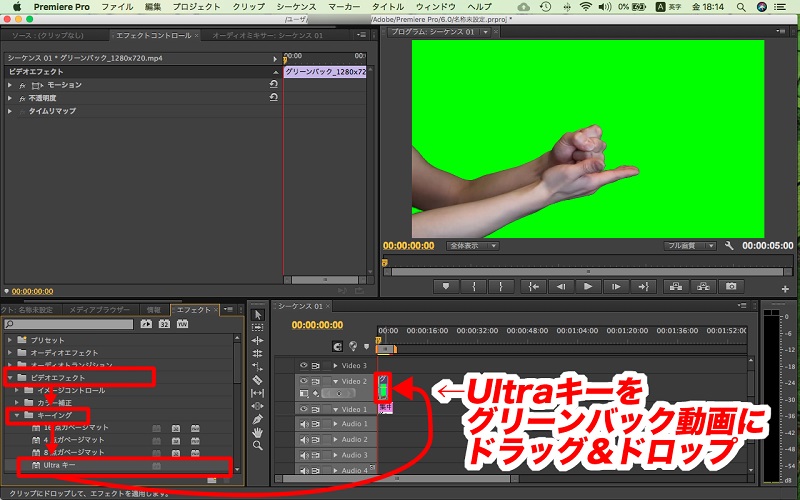Toggle Video 3 track lock box
The width and height of the screenshot is (800, 500).
[x=327, y=365]
